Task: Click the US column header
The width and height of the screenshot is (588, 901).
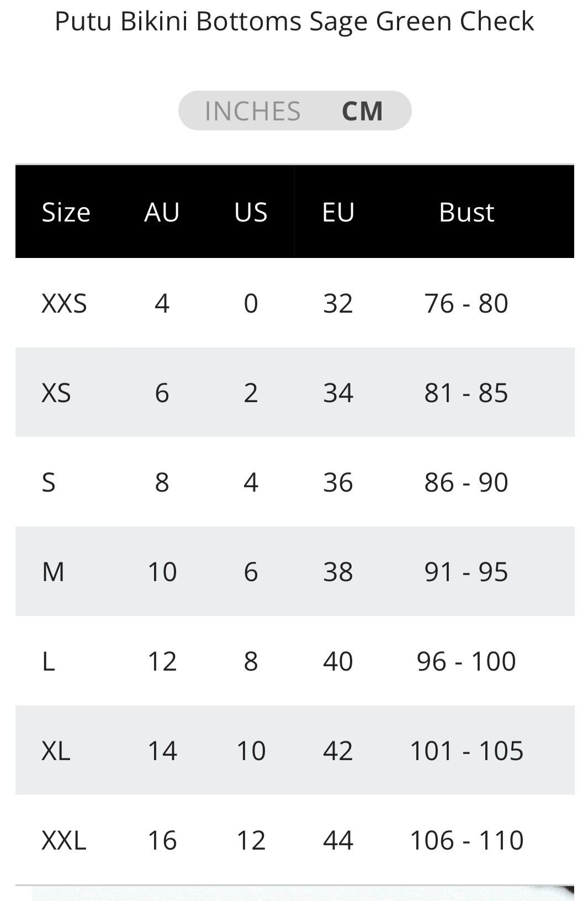Action: [251, 212]
